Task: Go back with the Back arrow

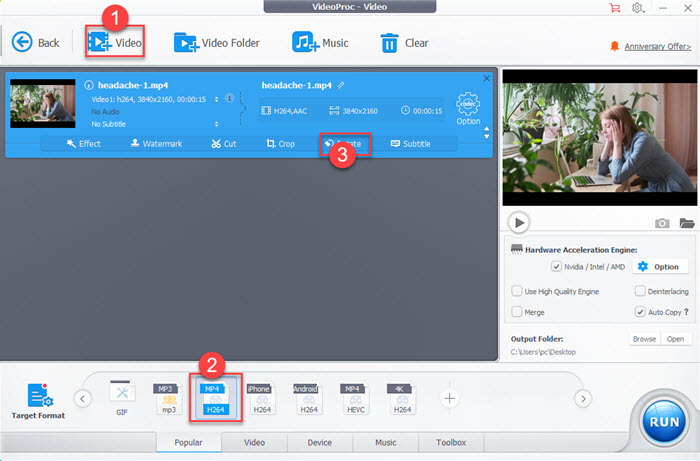Action: tap(36, 43)
